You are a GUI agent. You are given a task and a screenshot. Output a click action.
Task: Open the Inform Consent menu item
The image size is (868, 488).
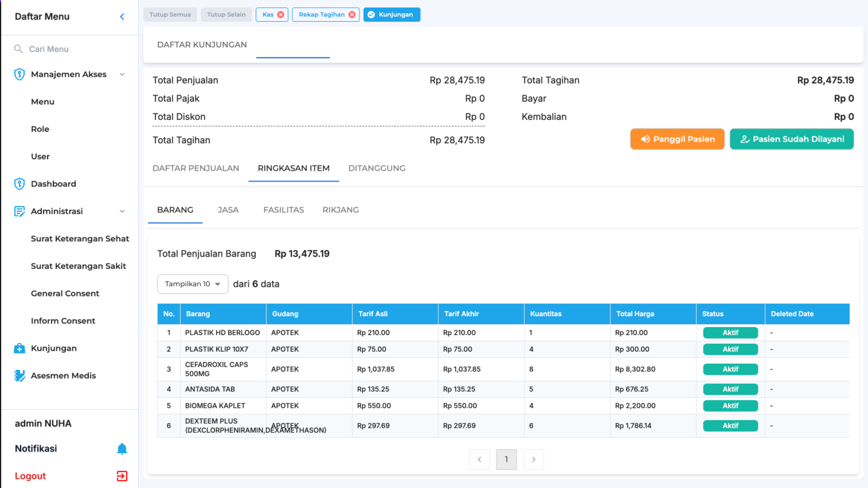[63, 321]
